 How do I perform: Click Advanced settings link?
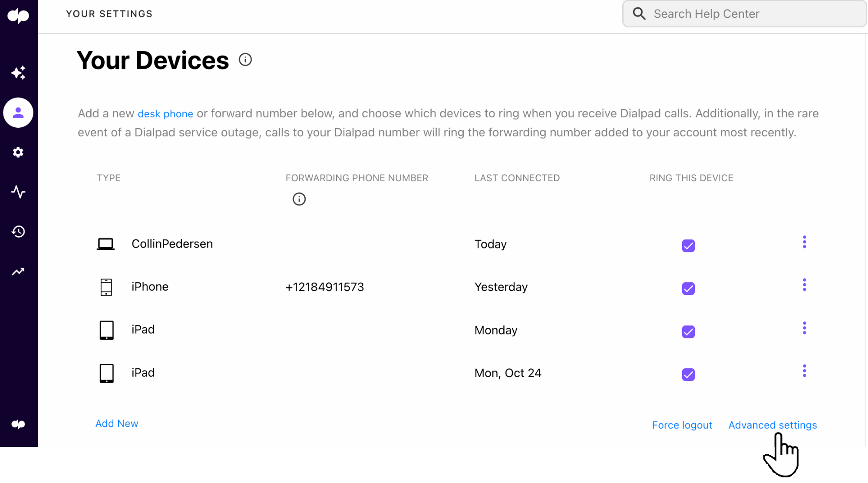click(772, 425)
